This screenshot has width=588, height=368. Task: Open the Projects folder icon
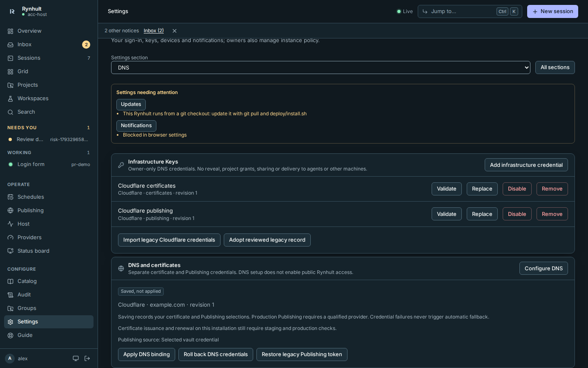click(11, 85)
